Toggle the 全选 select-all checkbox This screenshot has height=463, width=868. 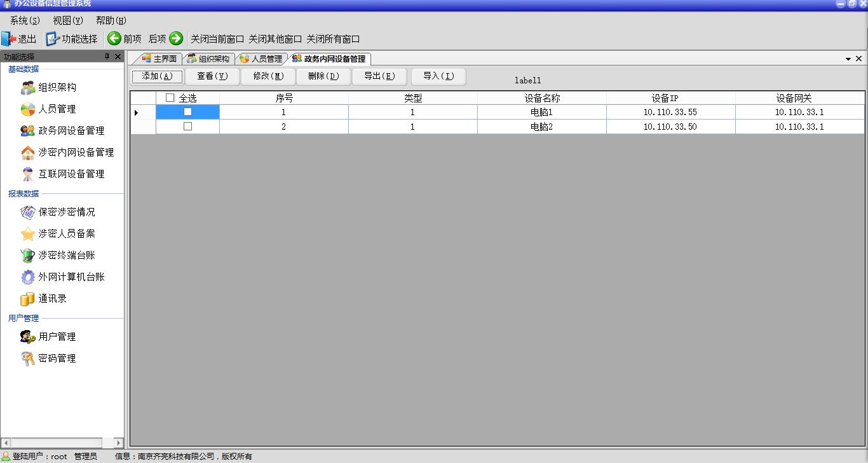point(170,98)
